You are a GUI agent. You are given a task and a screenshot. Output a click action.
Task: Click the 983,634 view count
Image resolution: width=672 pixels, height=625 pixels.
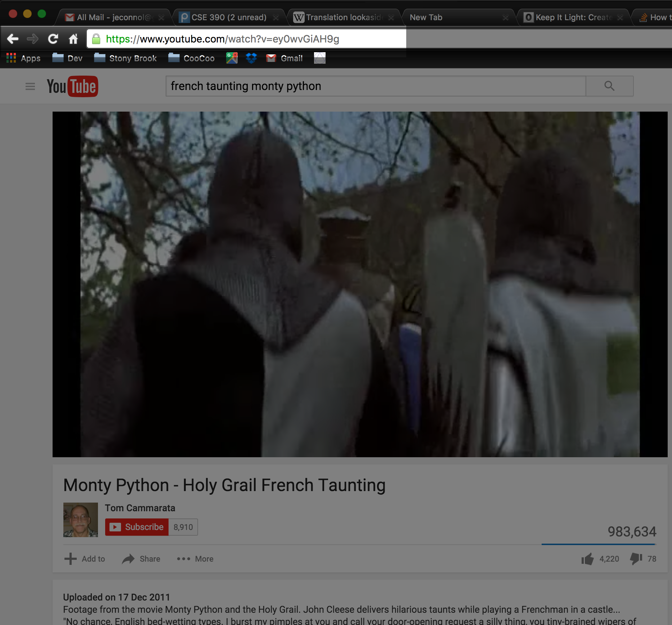coord(632,531)
